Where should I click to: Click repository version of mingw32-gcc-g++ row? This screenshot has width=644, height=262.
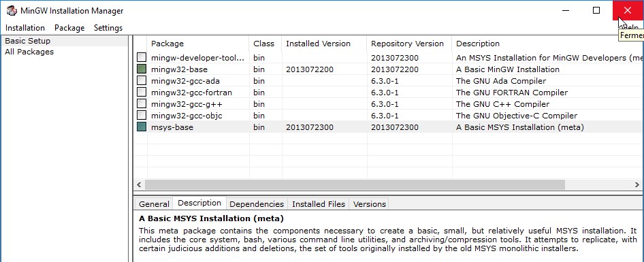click(385, 104)
